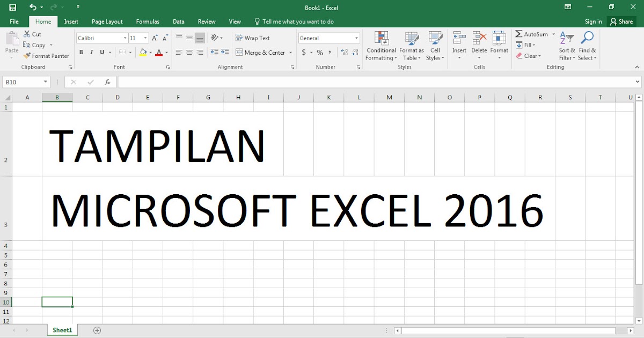The image size is (644, 338).
Task: Increase decimal places
Action: click(344, 53)
